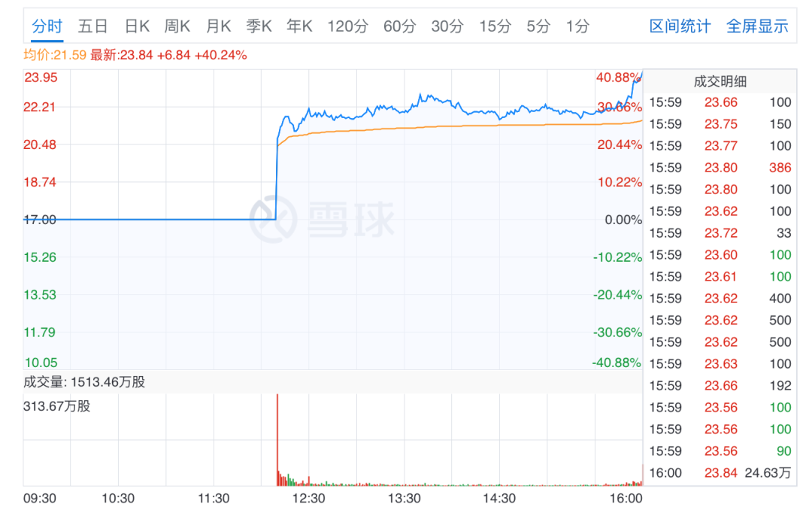Viewport: 812px width, 516px height.
Task: Select the 日K daily candlestick tab
Action: pos(137,26)
